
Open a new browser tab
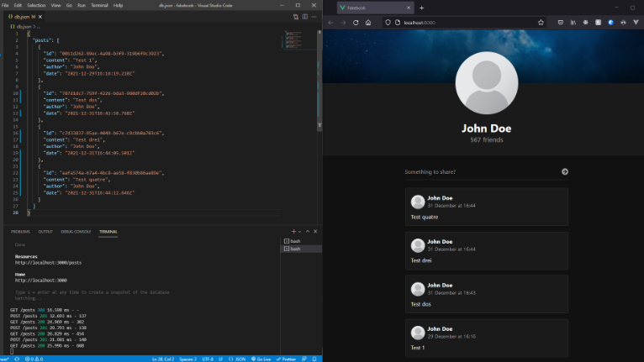pyautogui.click(x=422, y=8)
